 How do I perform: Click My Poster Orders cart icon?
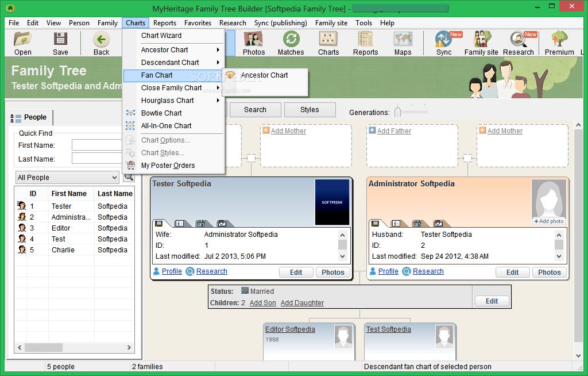pos(130,165)
